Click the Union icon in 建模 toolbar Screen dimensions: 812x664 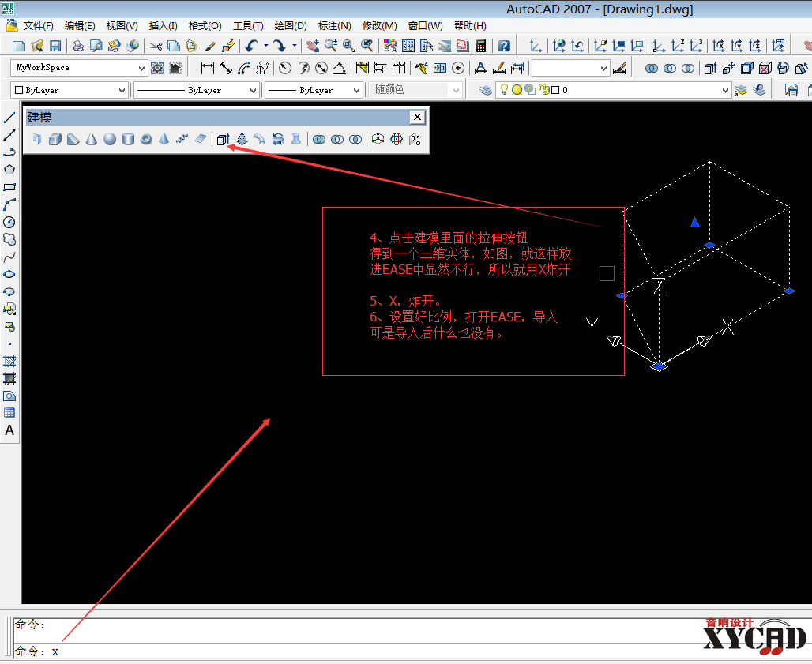[x=319, y=139]
